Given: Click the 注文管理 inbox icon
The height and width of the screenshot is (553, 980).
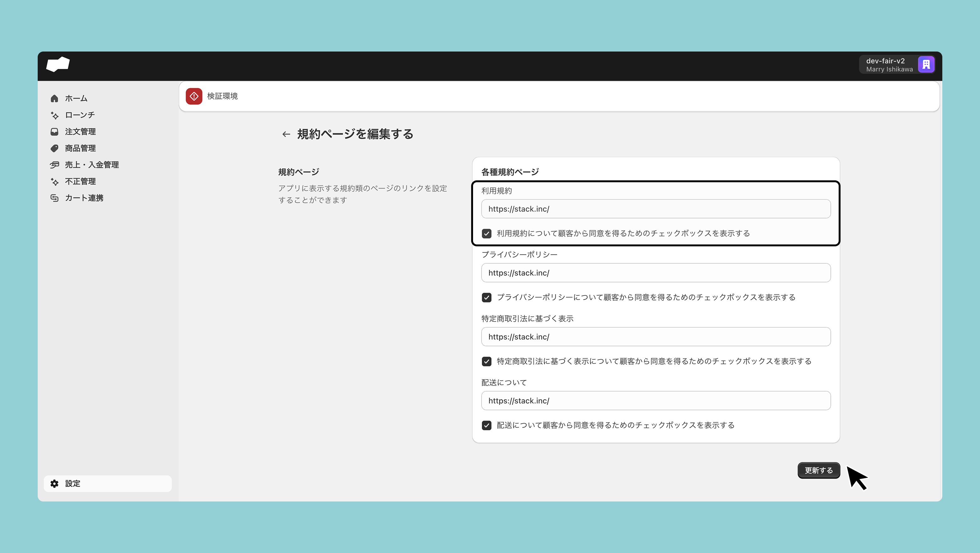Looking at the screenshot, I should 54,132.
